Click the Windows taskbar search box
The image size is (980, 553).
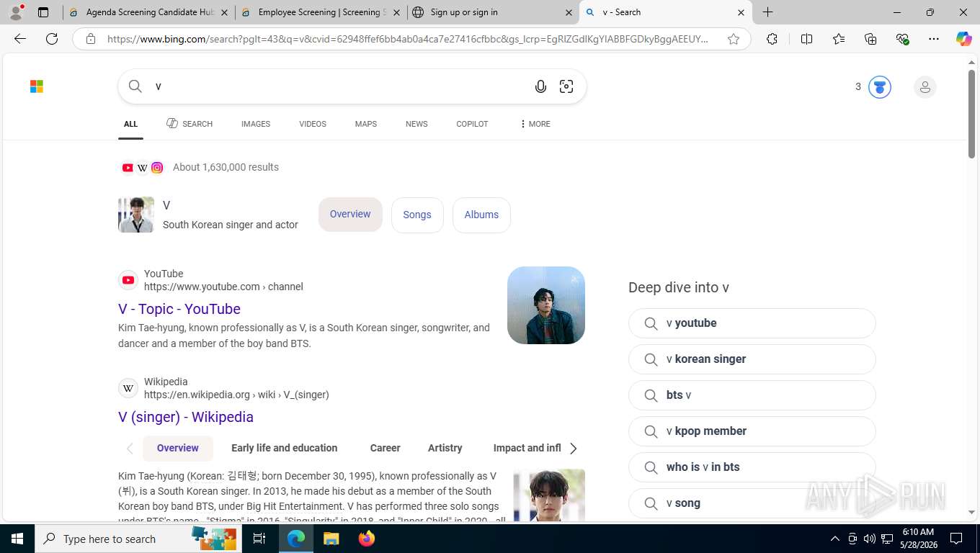[x=138, y=539]
